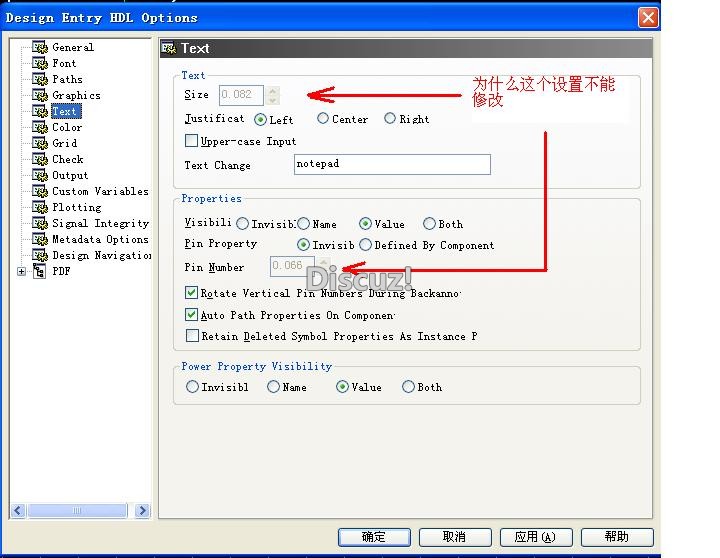Click the Text Change editor field
Image resolution: width=720 pixels, height=558 pixels.
392,164
